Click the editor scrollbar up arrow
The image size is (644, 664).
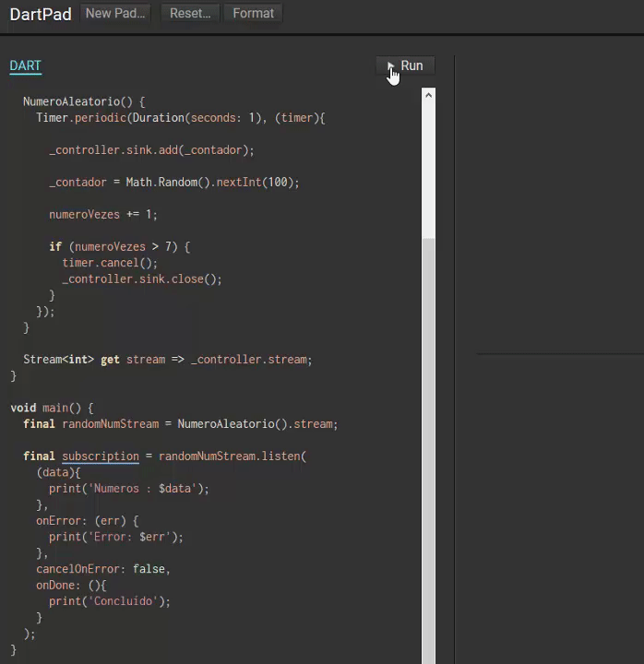[x=428, y=95]
